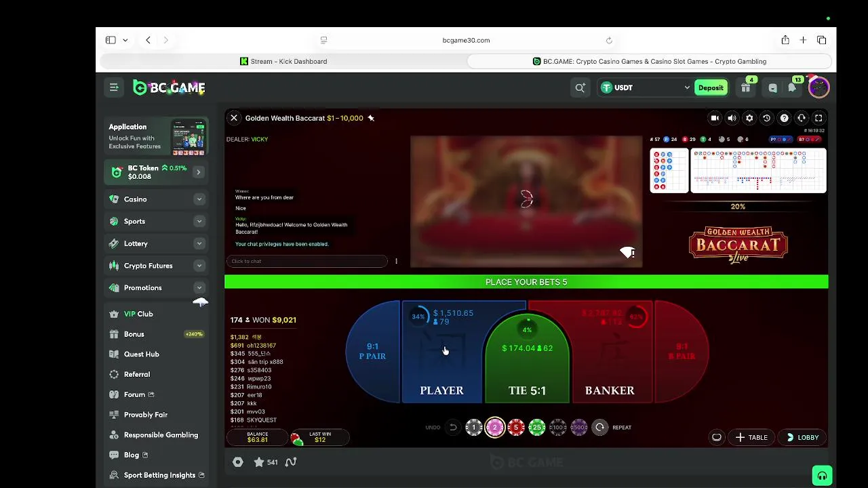Open the bead road scoreboard thumbnail
Image resolution: width=868 pixels, height=488 pixels.
669,171
